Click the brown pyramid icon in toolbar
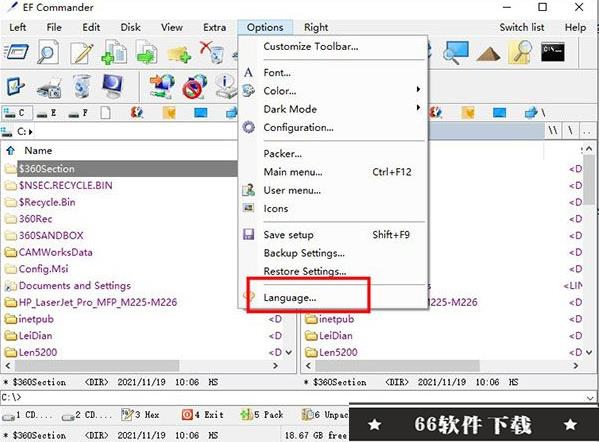This screenshot has height=442, width=599. coord(488,53)
